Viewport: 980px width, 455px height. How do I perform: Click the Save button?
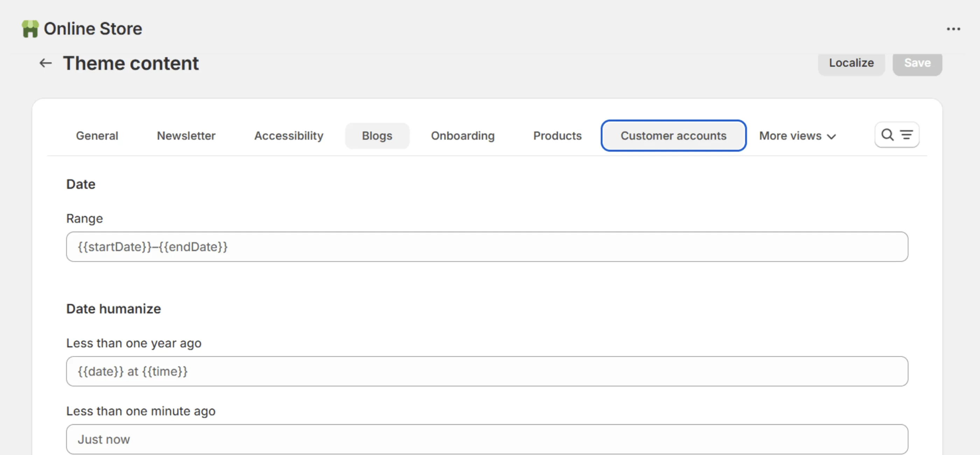point(917,63)
